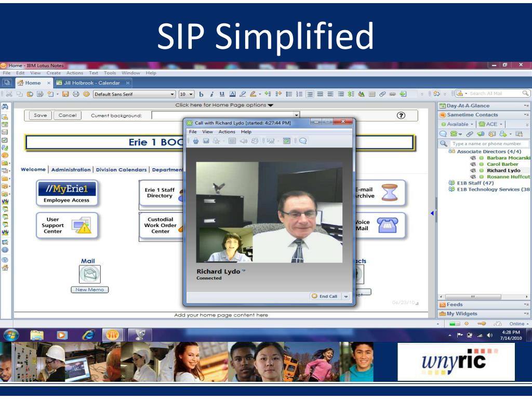
Task: Open the Voice Mail telephone icon
Action: pos(387,225)
